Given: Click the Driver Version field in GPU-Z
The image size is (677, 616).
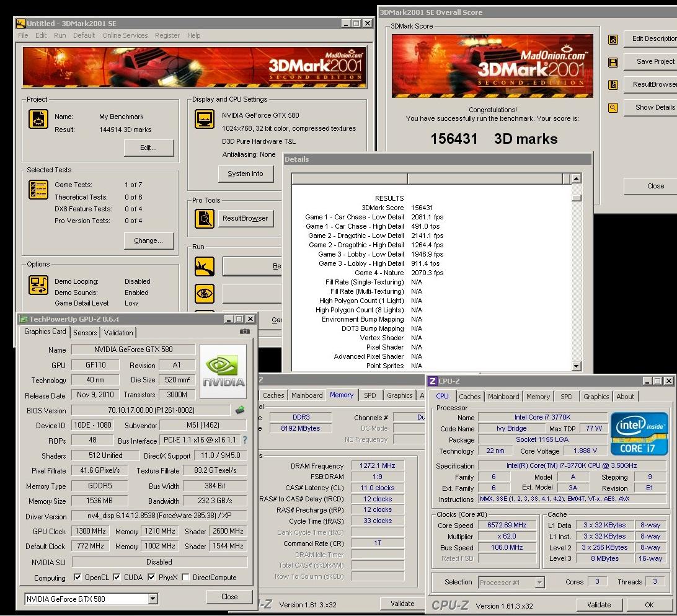Looking at the screenshot, I should [x=159, y=516].
